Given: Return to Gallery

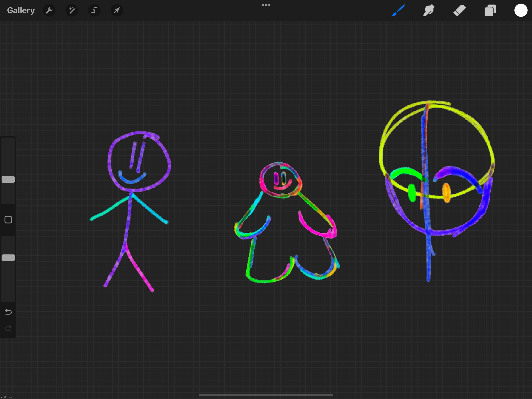Looking at the screenshot, I should tap(21, 10).
